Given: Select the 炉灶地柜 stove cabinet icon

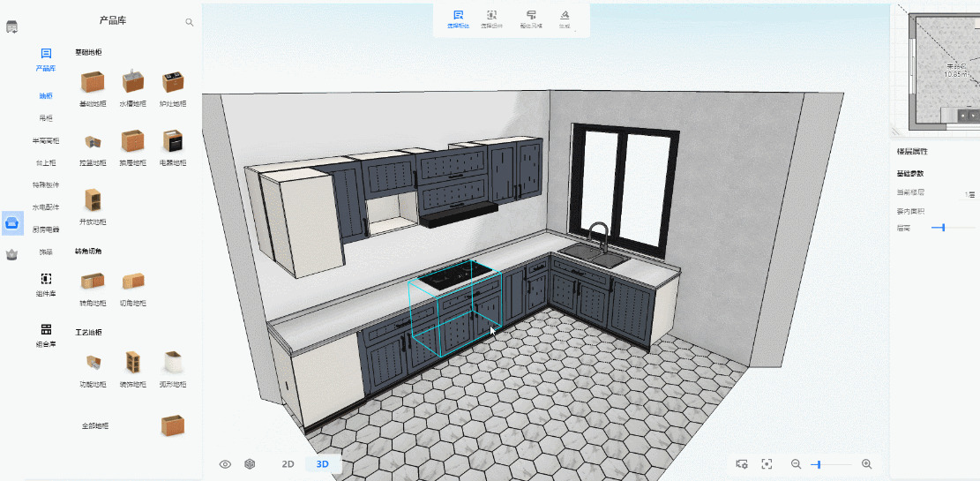Looking at the screenshot, I should pos(173,81).
